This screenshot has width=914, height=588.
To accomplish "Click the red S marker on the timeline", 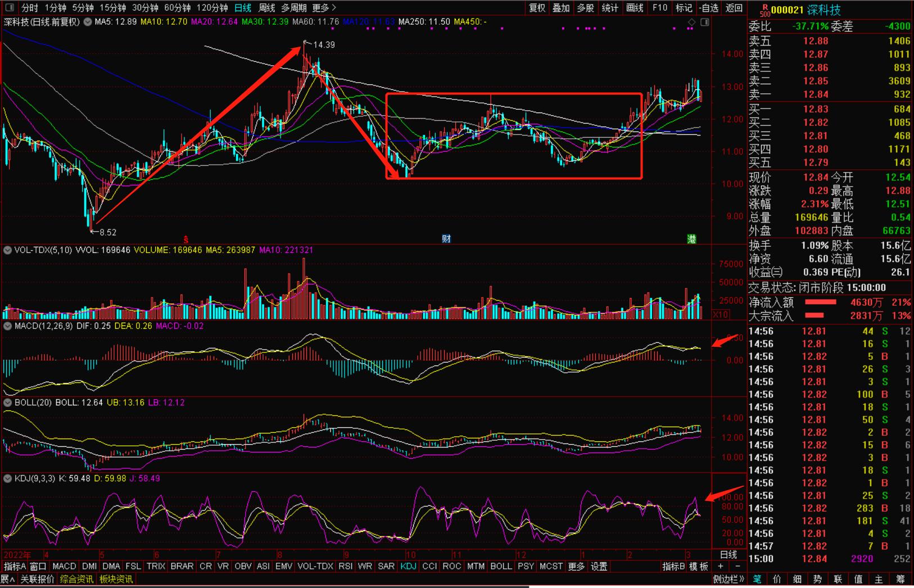I will (186, 239).
